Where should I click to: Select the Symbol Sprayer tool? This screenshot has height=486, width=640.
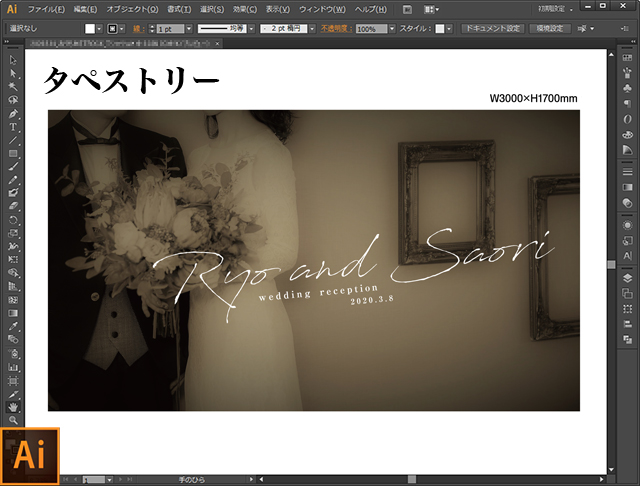[x=13, y=353]
